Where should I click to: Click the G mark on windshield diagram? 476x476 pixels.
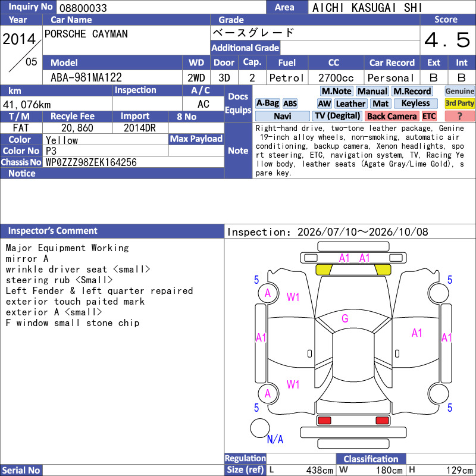pos(345,318)
